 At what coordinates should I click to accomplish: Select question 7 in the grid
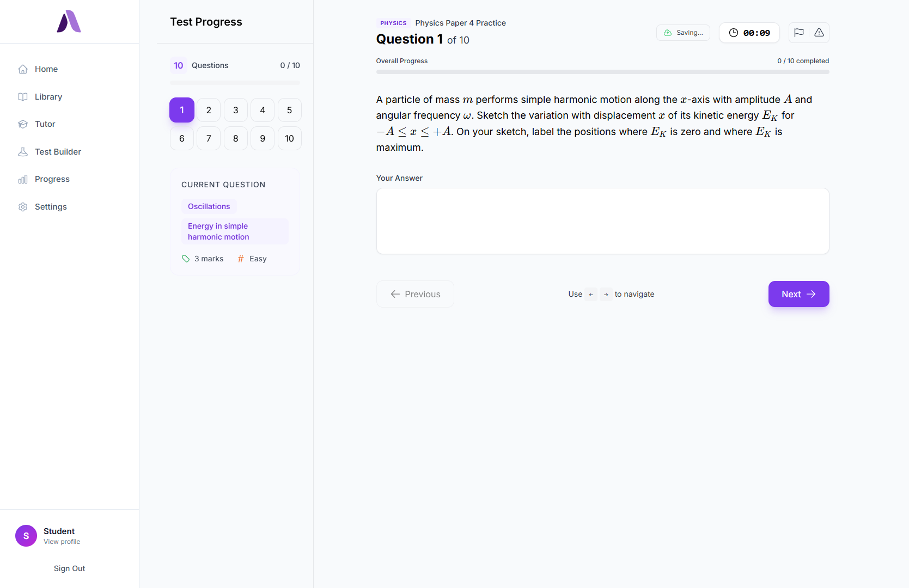coord(209,138)
